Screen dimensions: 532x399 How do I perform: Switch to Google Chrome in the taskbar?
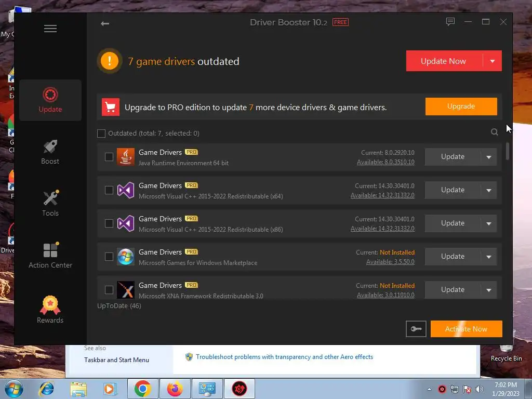coord(142,389)
